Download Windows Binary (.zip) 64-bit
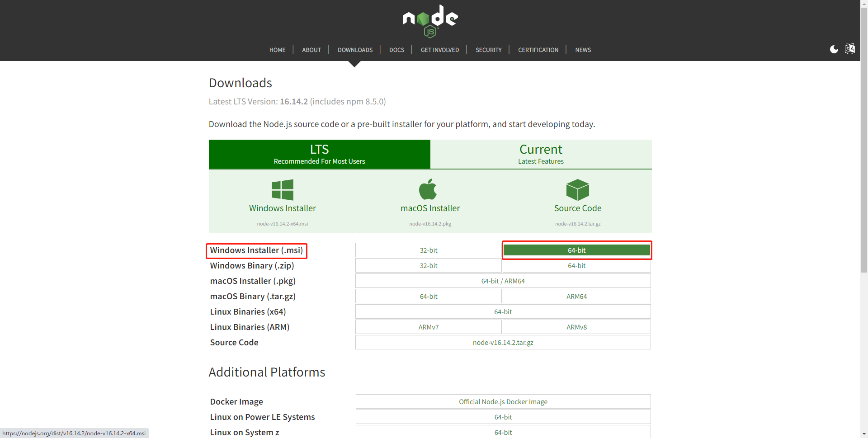Viewport: 868px width, 438px height. click(x=577, y=266)
